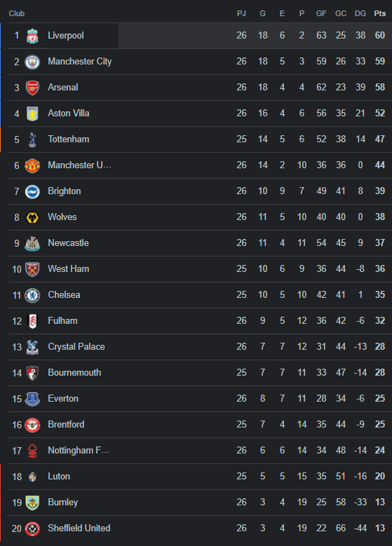Click the Pts column header
Screen dimensions: 392x546
pos(380,13)
